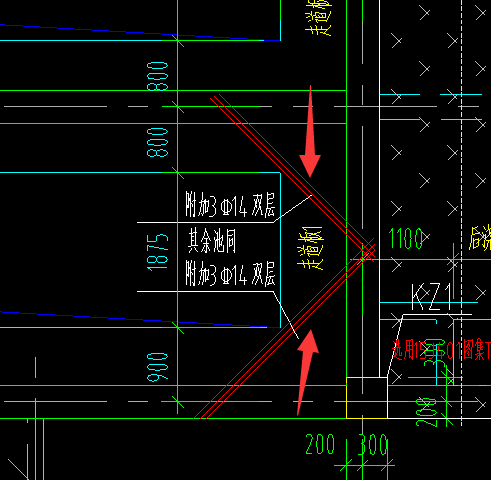Select 附加3Φ14 双层 note above 其余池同
Image resolution: width=491 pixels, height=480 pixels.
230,204
